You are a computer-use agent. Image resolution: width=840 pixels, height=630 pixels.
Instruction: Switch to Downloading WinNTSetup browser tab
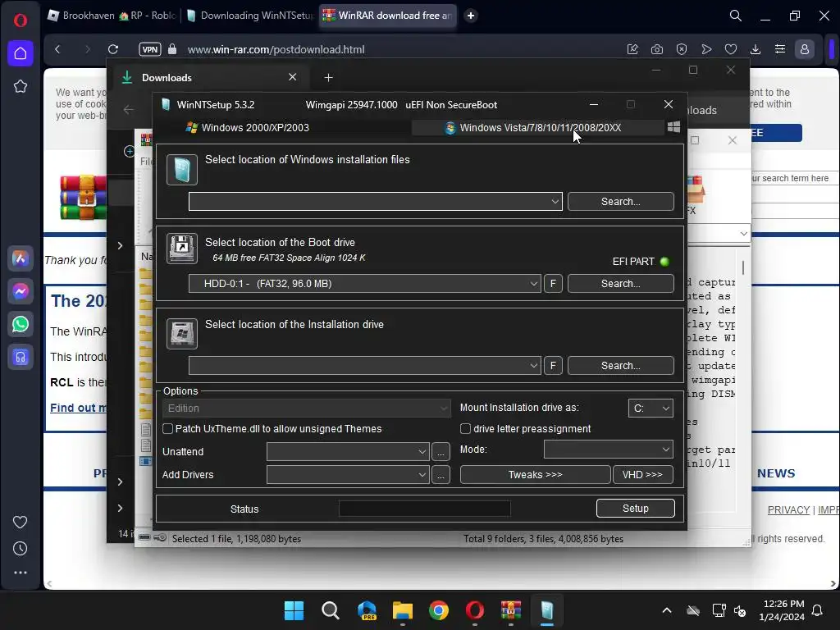249,16
